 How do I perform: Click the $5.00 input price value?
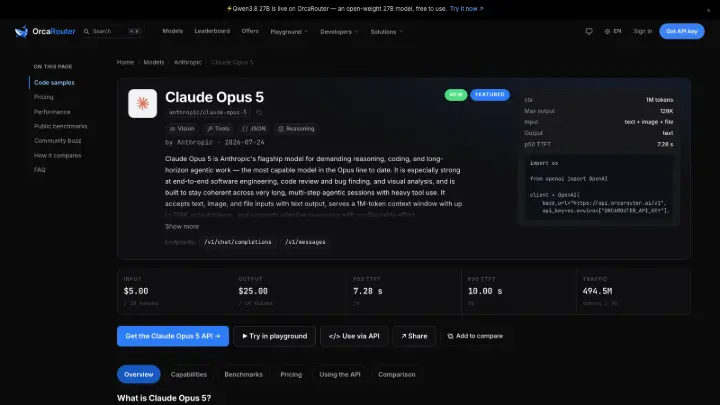click(x=136, y=291)
